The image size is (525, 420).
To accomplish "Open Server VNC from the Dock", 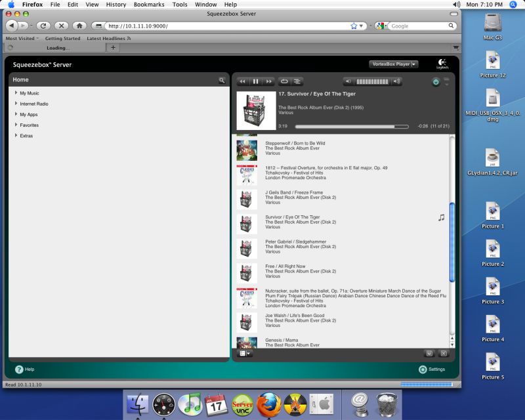I will [243, 405].
